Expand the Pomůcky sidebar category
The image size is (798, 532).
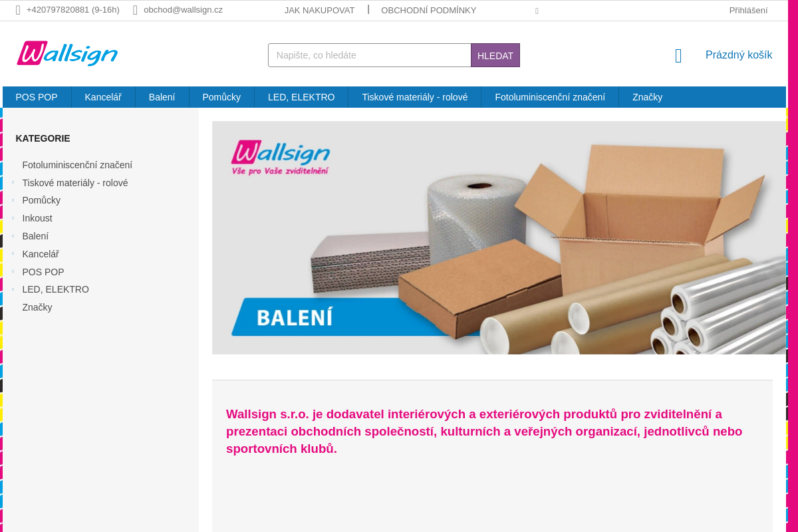click(13, 200)
